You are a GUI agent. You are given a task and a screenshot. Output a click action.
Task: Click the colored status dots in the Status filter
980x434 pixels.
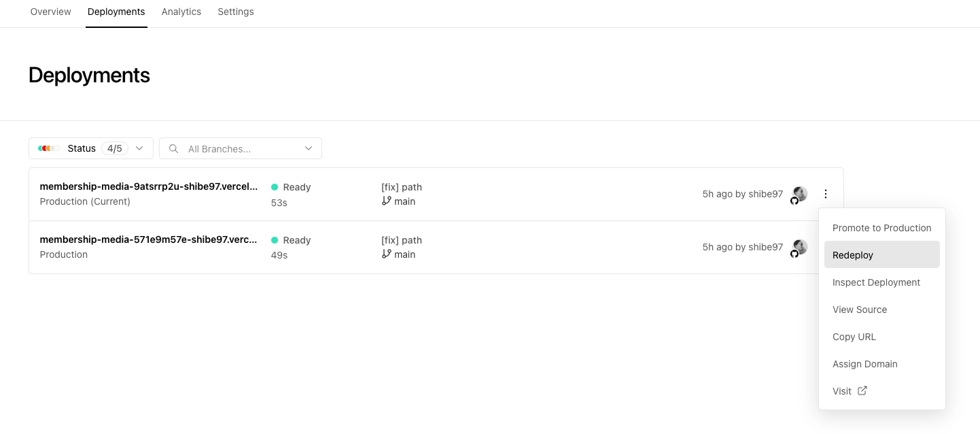point(48,148)
